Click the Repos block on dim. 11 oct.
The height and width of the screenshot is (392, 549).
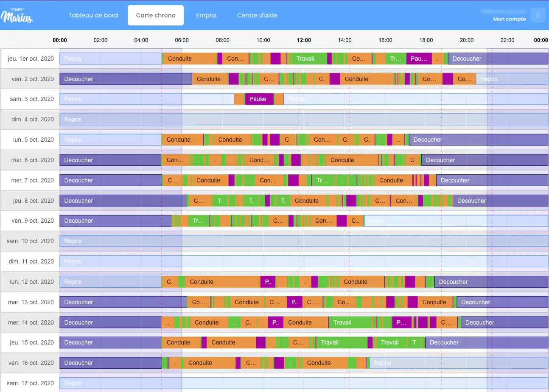(304, 261)
